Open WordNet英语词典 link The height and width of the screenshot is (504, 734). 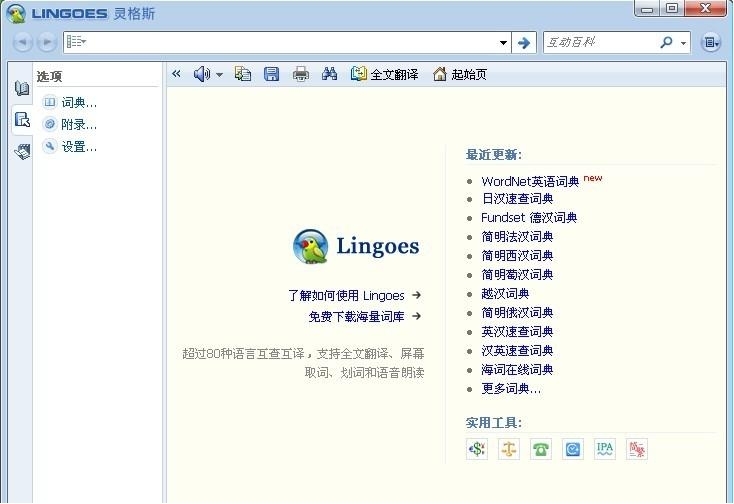[x=530, y=181]
